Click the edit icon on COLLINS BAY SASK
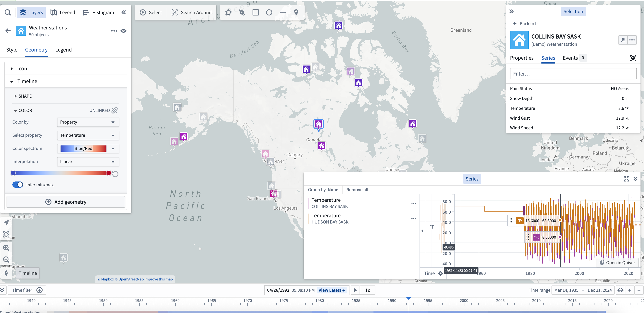The image size is (644, 313). pos(623,40)
